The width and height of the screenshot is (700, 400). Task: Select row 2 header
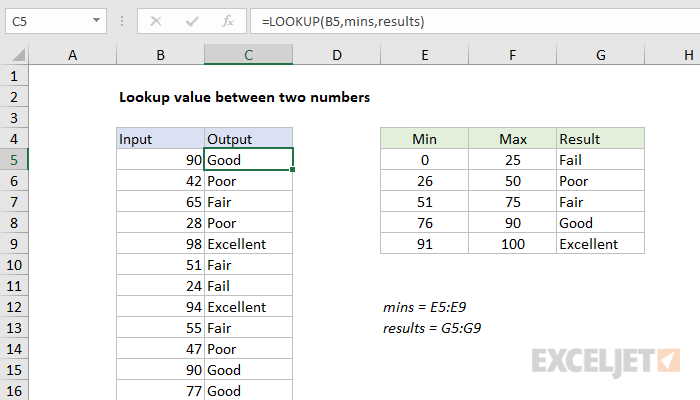click(x=14, y=97)
